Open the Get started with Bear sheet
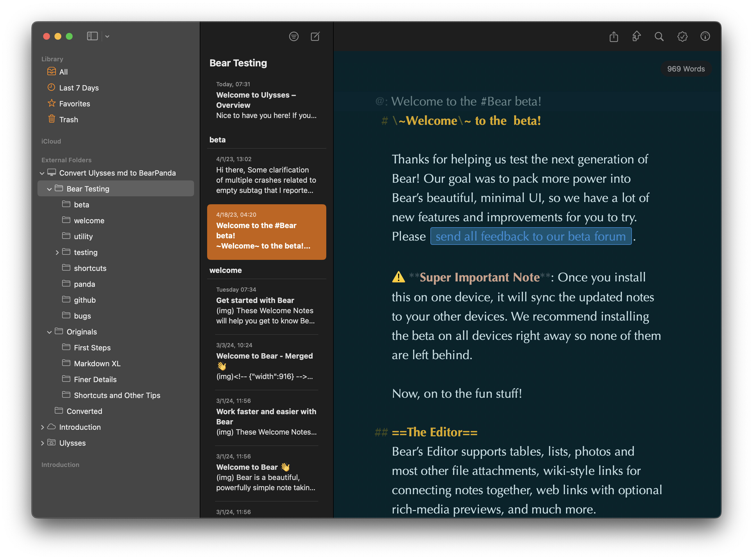 (x=266, y=306)
